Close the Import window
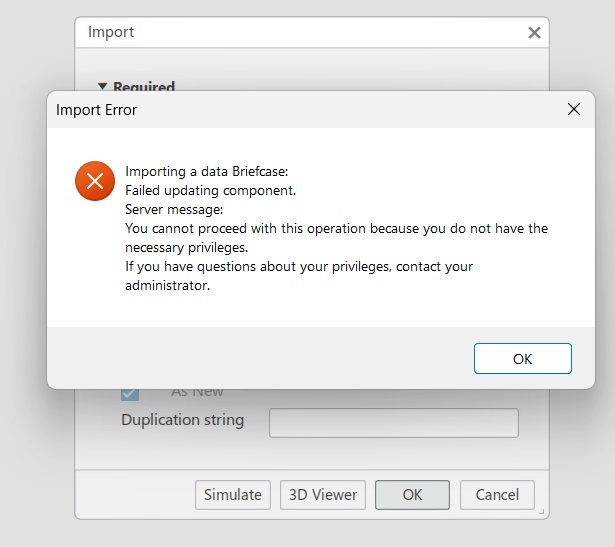This screenshot has height=547, width=615. 534,32
